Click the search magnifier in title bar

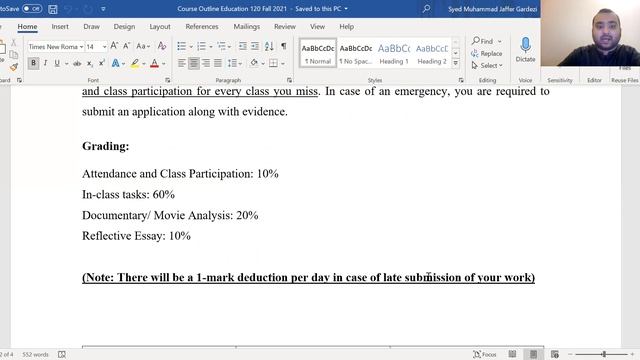click(x=426, y=9)
